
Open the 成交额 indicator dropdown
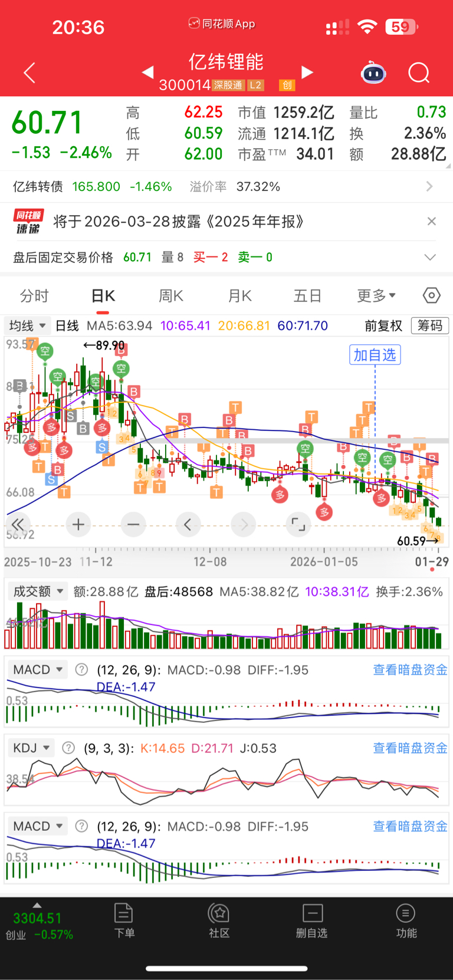(x=38, y=591)
